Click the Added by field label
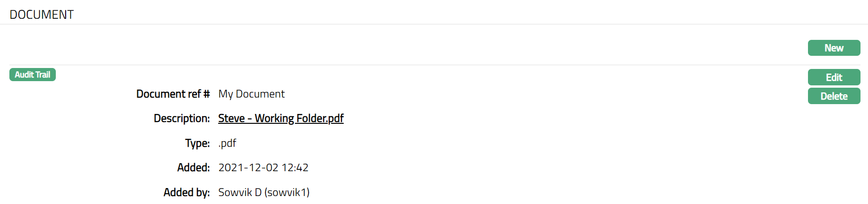Viewport: 868px width, 204px height. click(x=186, y=192)
